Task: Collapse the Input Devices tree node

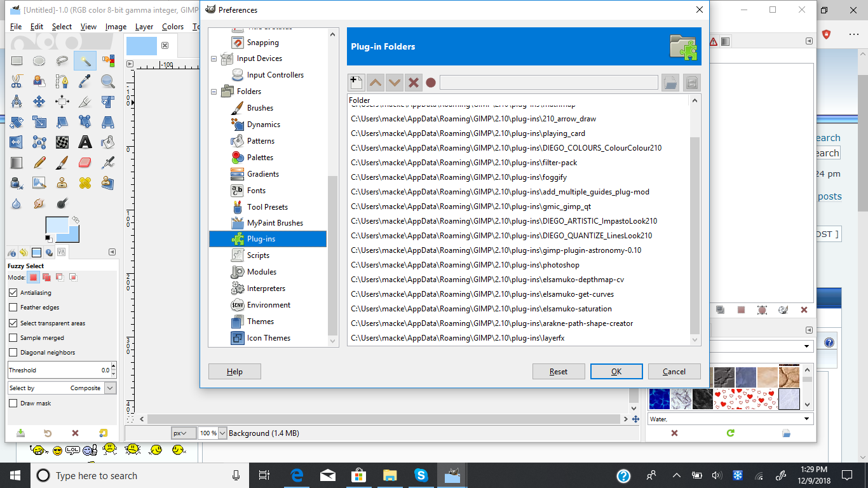Action: (214, 58)
